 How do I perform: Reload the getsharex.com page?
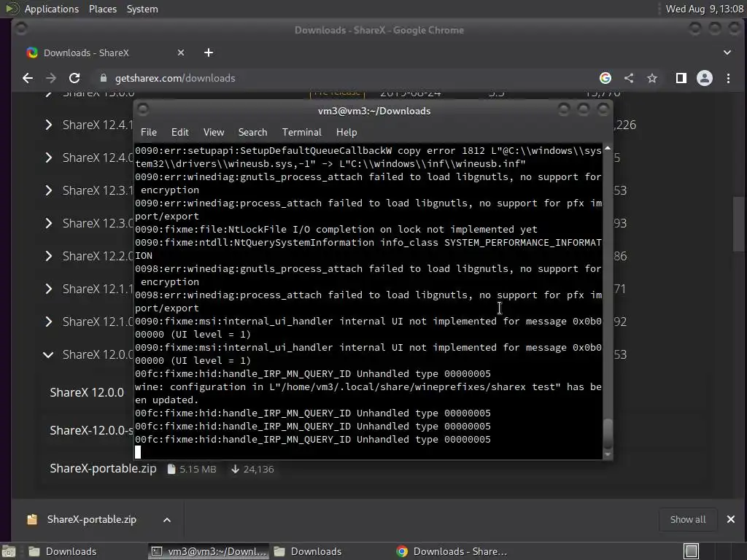point(74,78)
